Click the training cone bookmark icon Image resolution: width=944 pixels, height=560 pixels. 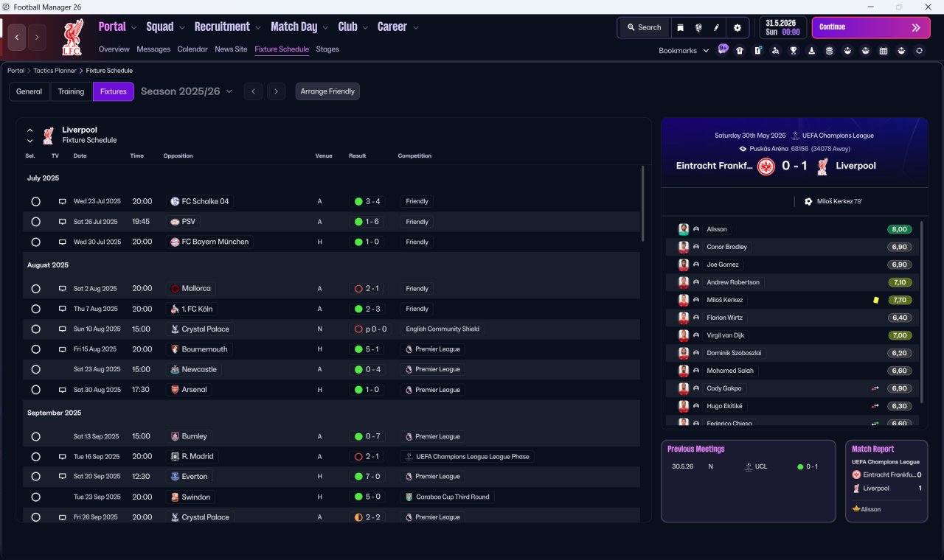[812, 51]
